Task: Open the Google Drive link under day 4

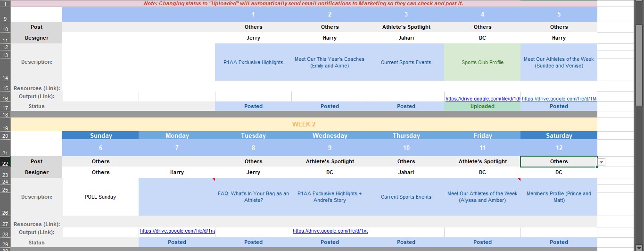Action: (483, 99)
